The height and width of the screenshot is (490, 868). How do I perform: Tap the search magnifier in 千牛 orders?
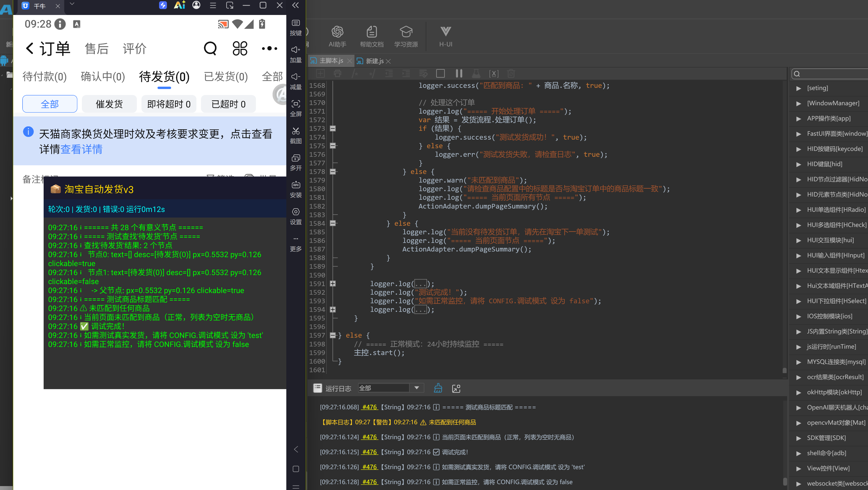point(210,49)
